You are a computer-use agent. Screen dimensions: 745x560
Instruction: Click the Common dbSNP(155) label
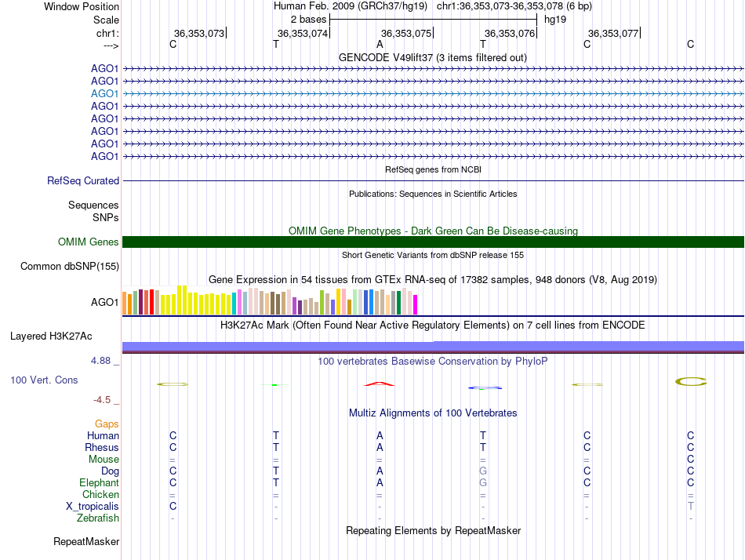(x=70, y=266)
